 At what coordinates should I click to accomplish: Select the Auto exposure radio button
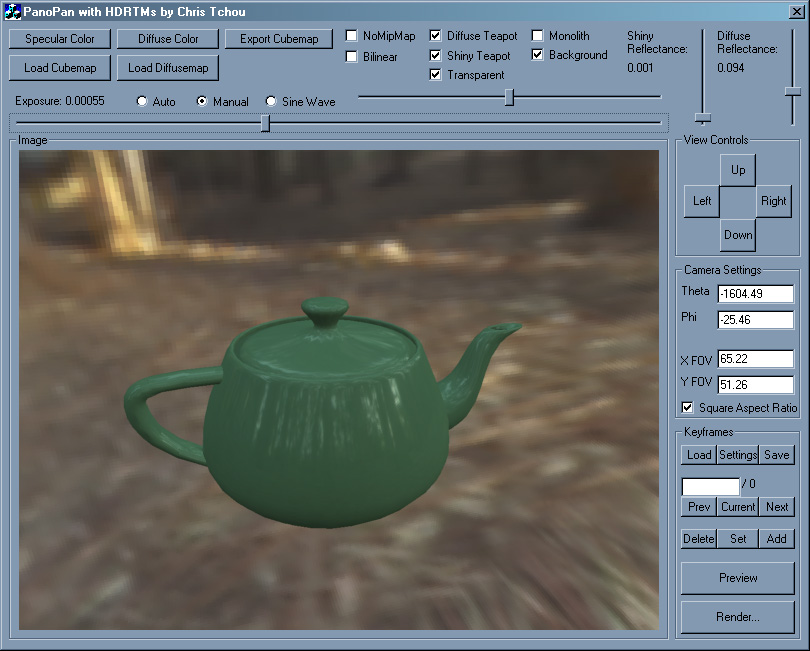tap(142, 102)
